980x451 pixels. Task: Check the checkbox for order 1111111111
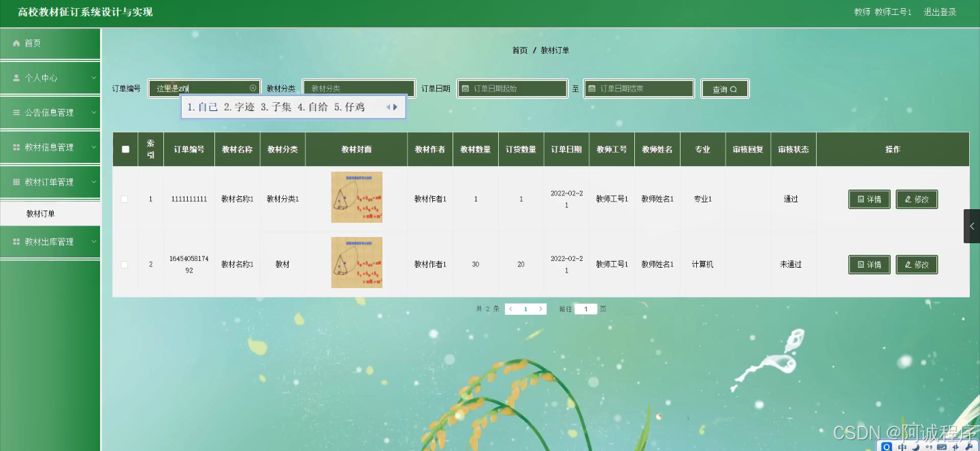125,199
